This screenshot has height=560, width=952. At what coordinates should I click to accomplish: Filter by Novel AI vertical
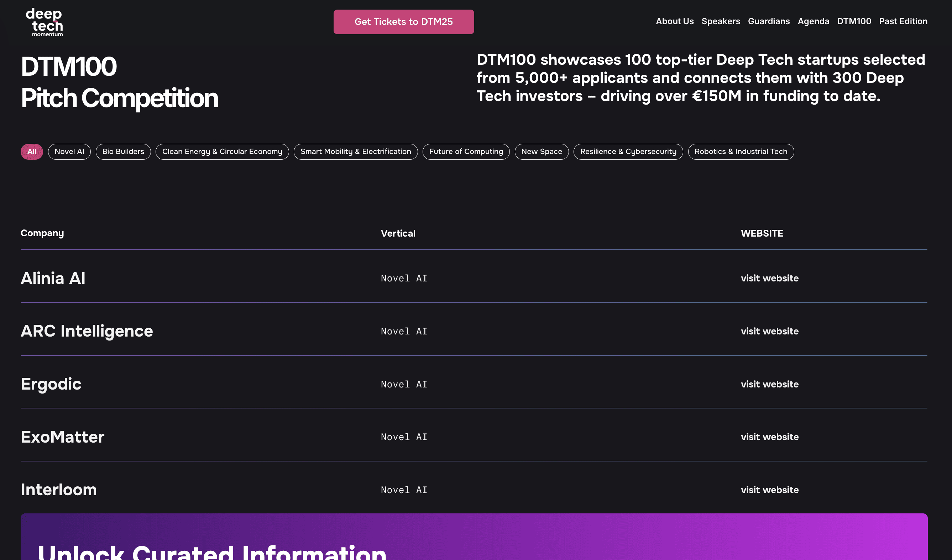[x=69, y=152]
